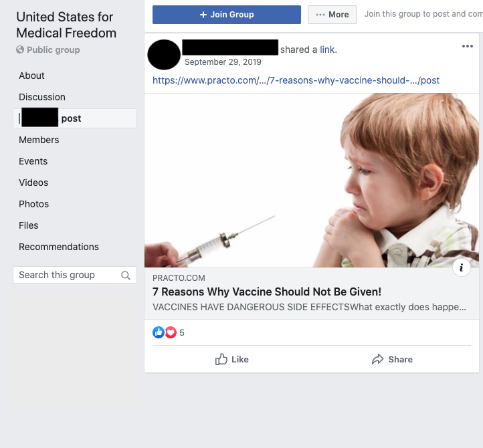
Task: Click the red heart reaction icon
Action: click(171, 332)
